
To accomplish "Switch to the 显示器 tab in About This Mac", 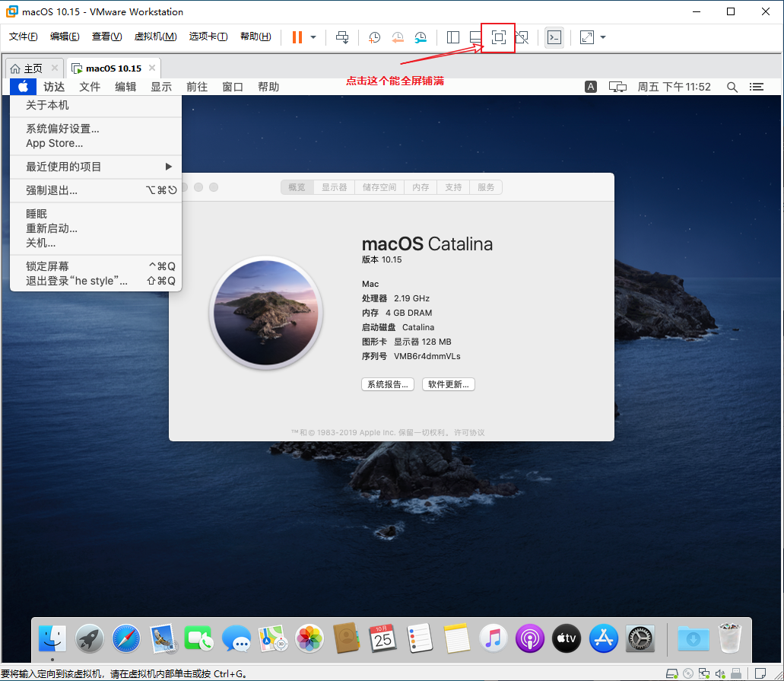I will (x=334, y=187).
